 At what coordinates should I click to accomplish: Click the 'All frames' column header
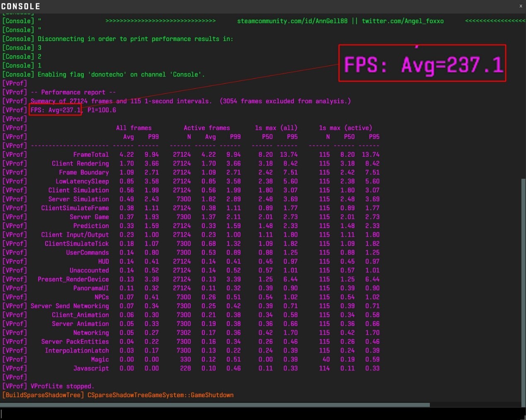click(133, 128)
